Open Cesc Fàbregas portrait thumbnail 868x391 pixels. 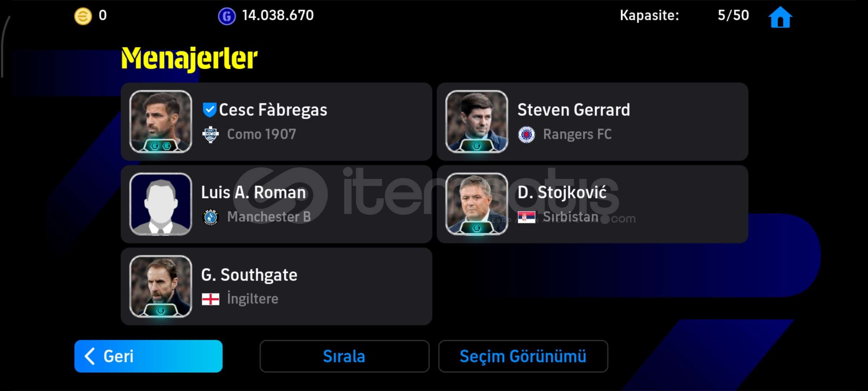click(161, 122)
